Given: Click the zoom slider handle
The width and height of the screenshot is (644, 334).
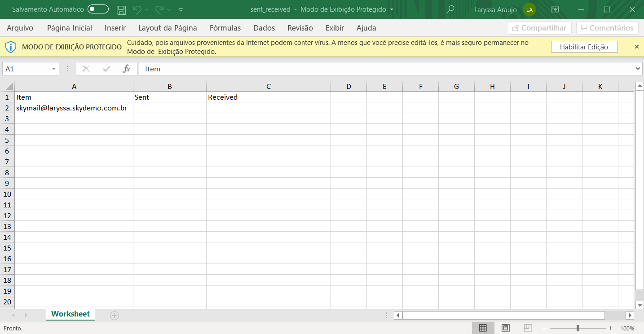Looking at the screenshot, I should point(578,328).
